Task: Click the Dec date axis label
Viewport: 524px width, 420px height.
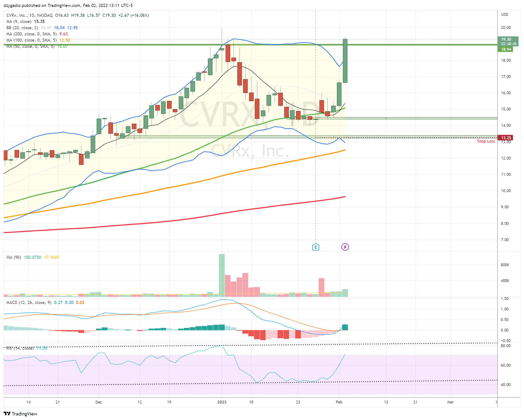Action: pyautogui.click(x=99, y=402)
